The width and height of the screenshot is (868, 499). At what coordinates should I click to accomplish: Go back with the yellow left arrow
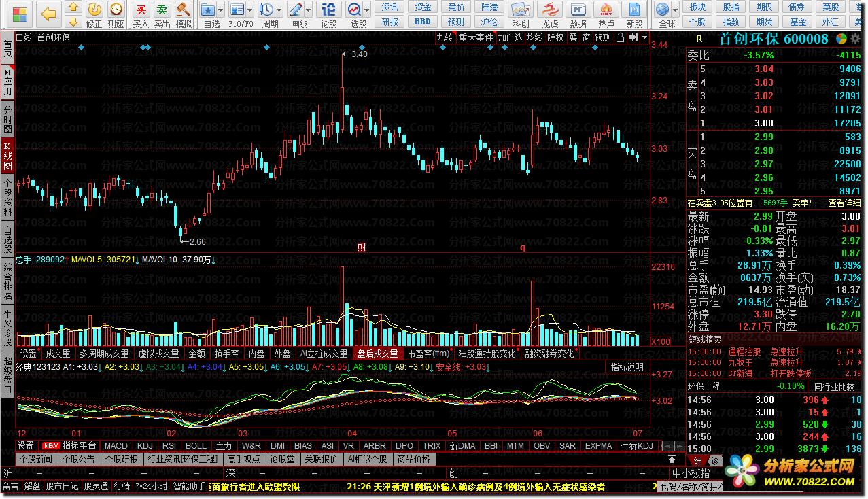tap(49, 14)
